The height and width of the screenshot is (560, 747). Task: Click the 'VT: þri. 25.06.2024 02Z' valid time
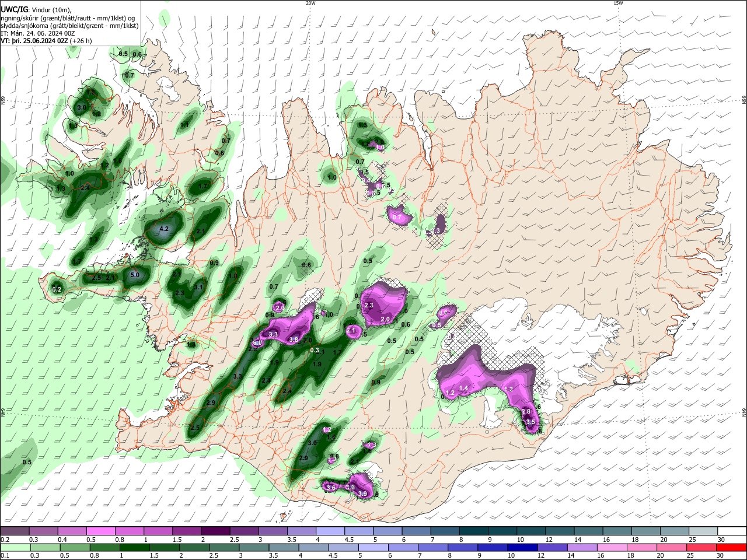click(34, 41)
